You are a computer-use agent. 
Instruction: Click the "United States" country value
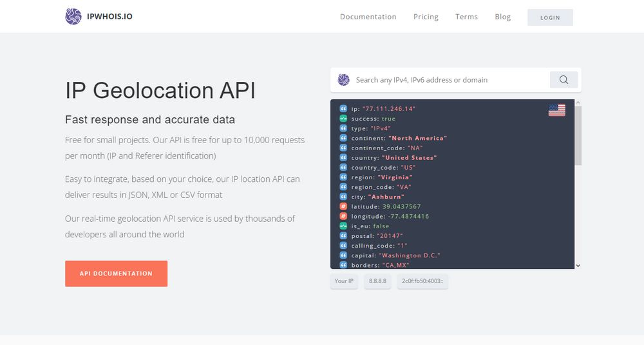coord(409,158)
